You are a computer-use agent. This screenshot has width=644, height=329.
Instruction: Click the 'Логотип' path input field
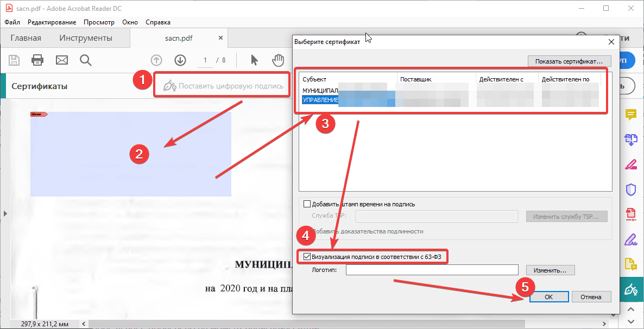point(432,270)
